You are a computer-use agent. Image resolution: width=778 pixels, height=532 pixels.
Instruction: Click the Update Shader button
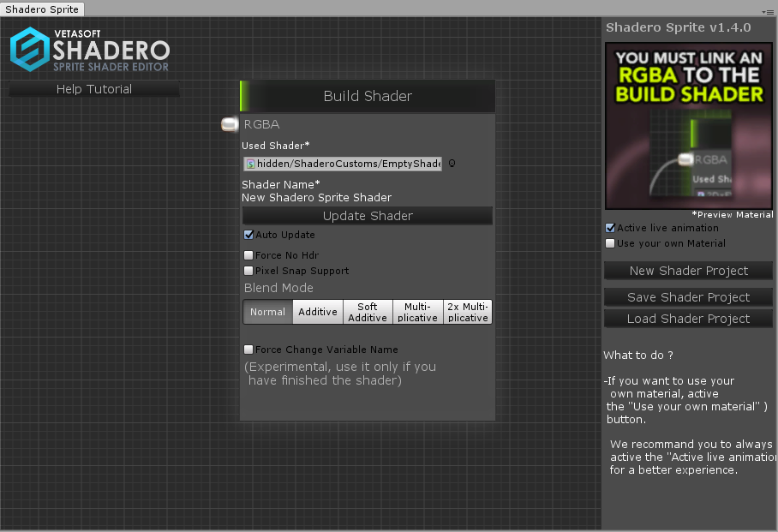pyautogui.click(x=368, y=216)
